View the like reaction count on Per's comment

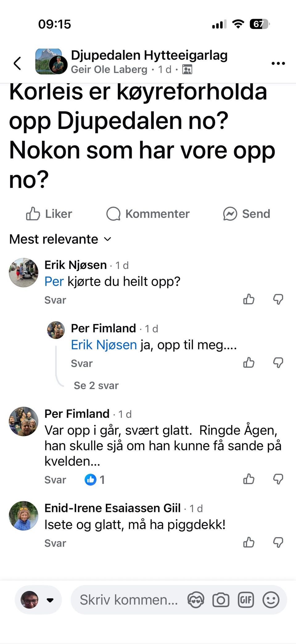[95, 480]
